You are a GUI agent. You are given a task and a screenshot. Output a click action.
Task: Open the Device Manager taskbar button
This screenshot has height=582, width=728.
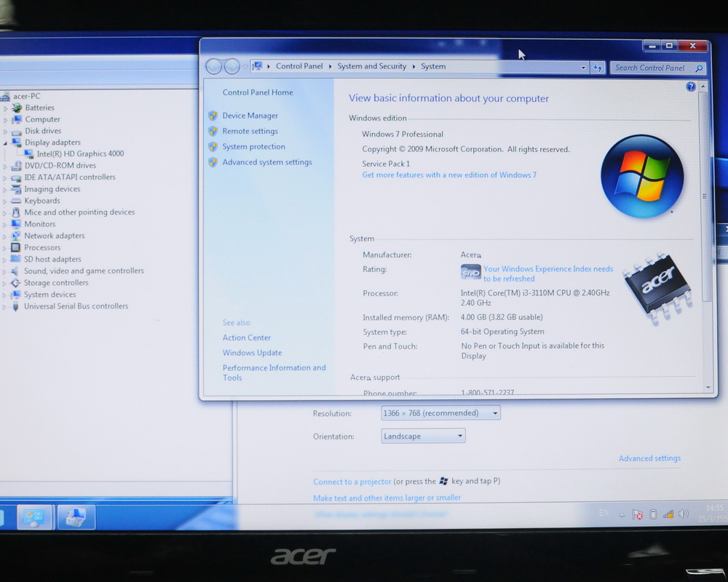click(x=76, y=517)
